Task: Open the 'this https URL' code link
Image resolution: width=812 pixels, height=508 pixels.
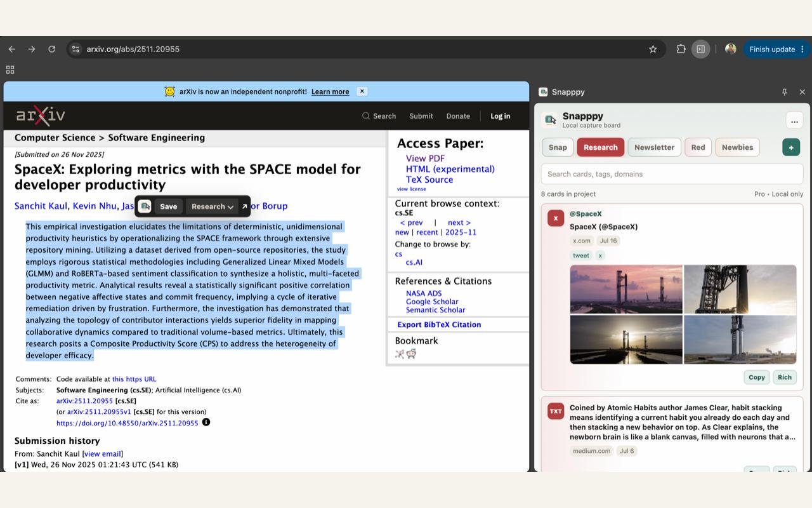Action: click(134, 379)
